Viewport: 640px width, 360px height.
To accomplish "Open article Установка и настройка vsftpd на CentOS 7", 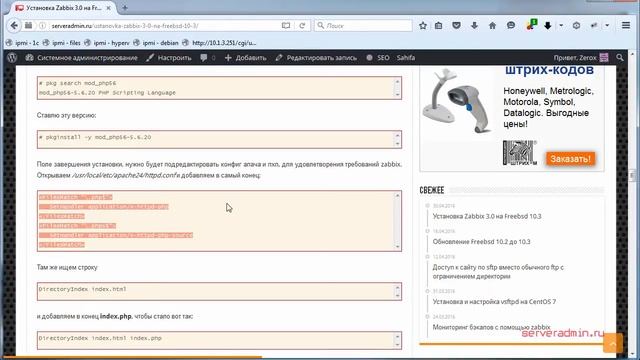I will (494, 302).
